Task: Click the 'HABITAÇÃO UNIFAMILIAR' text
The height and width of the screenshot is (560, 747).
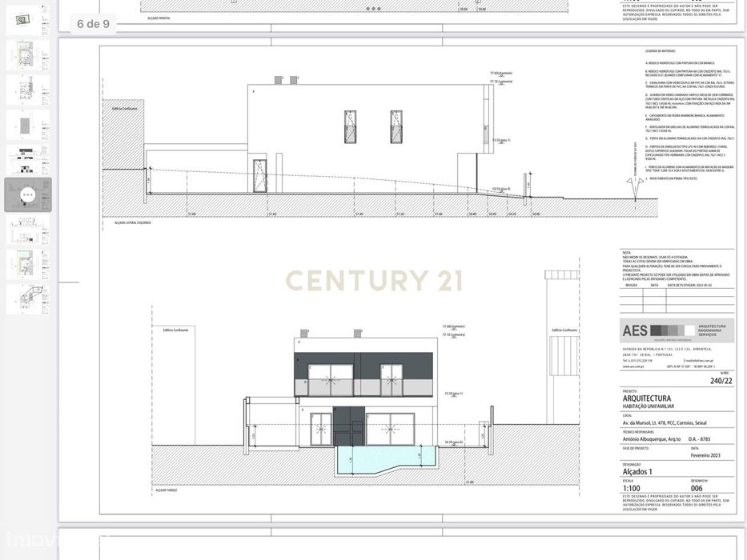Action: pos(648,406)
